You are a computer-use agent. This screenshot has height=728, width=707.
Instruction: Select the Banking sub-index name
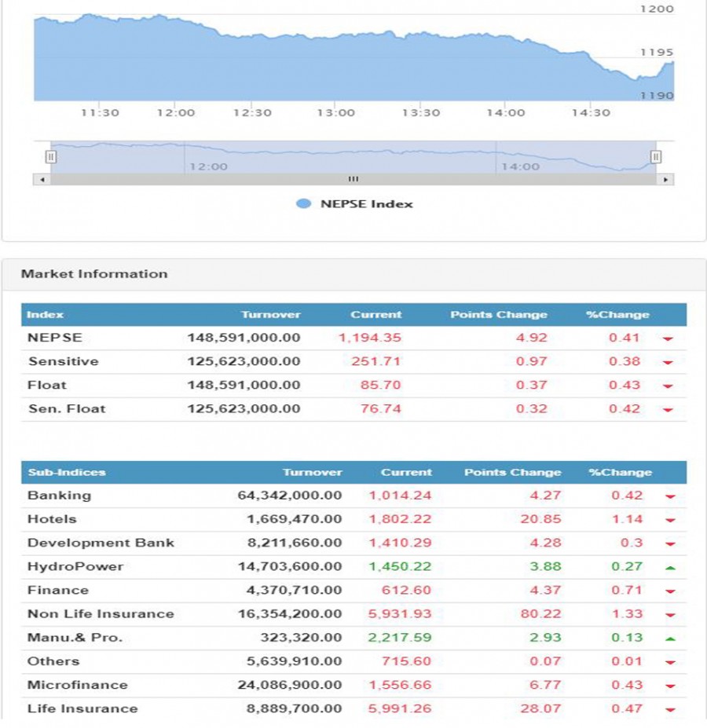pos(59,496)
